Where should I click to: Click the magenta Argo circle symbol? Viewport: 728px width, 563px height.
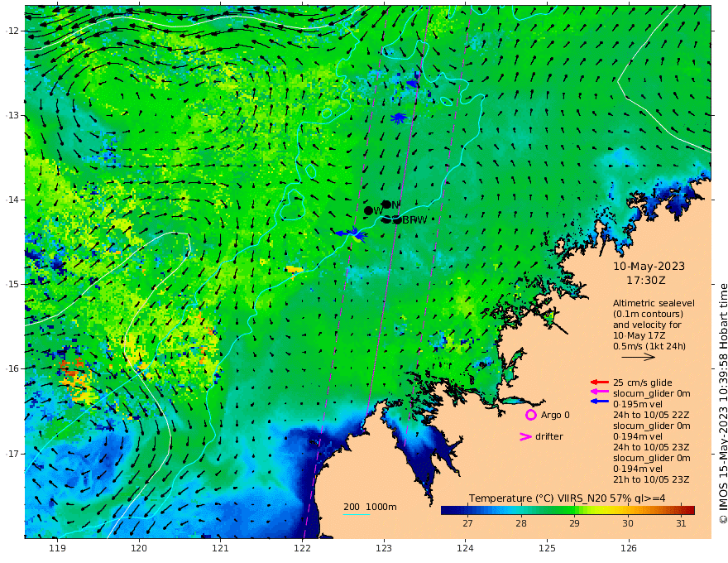[530, 415]
